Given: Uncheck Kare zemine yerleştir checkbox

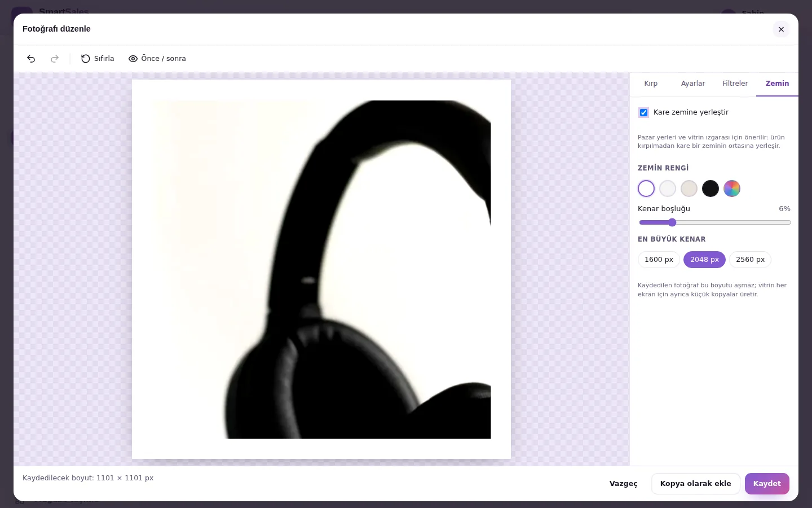Looking at the screenshot, I should click(643, 112).
